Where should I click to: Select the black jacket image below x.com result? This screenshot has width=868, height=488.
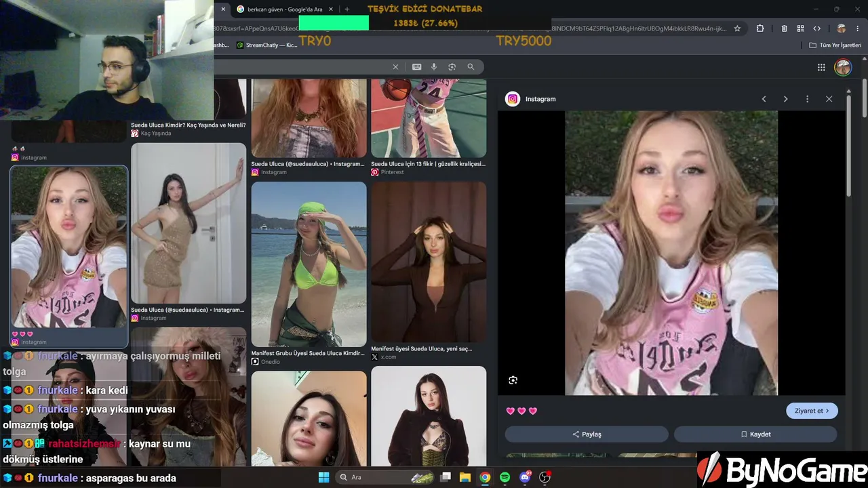429,416
